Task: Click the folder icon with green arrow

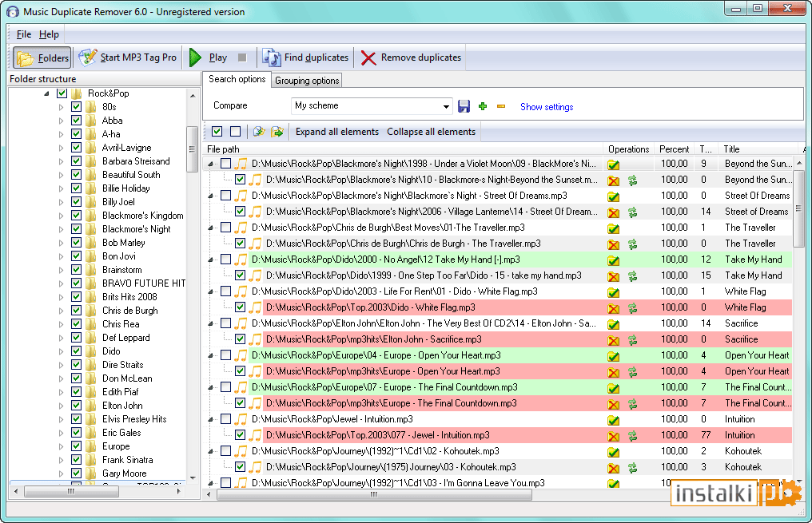Action: coord(277,132)
